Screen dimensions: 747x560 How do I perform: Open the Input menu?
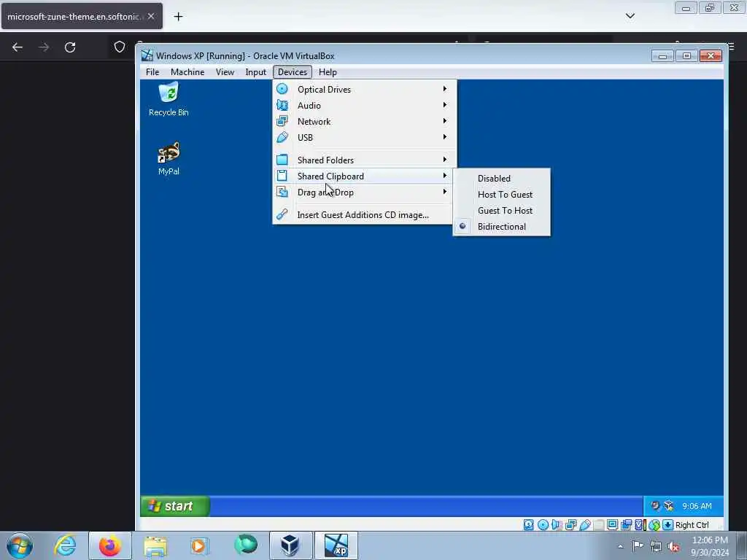tap(256, 72)
